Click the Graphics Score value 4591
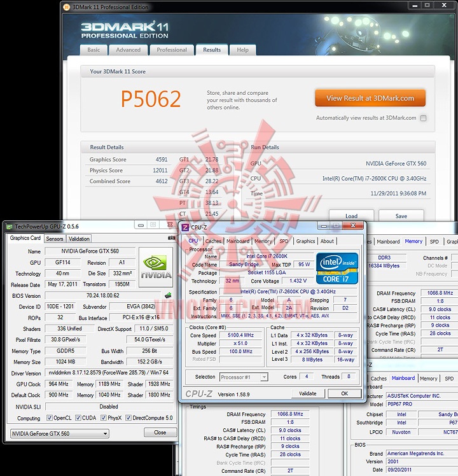This screenshot has height=476, width=458. pos(162,159)
